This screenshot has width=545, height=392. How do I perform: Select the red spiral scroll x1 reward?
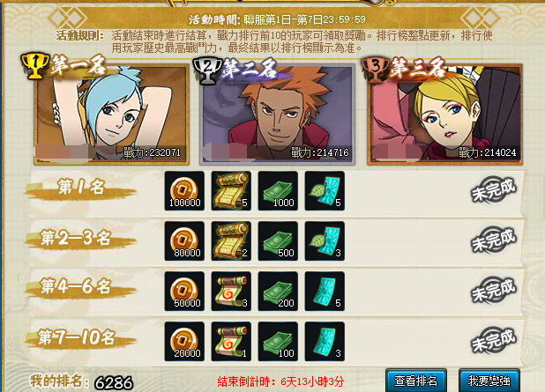tap(231, 341)
